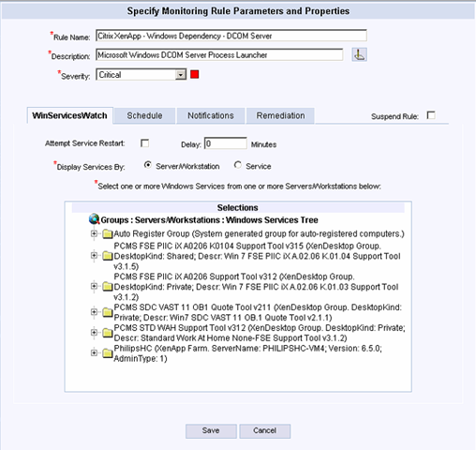Focus the Description input field
476x450 pixels.
click(x=219, y=54)
